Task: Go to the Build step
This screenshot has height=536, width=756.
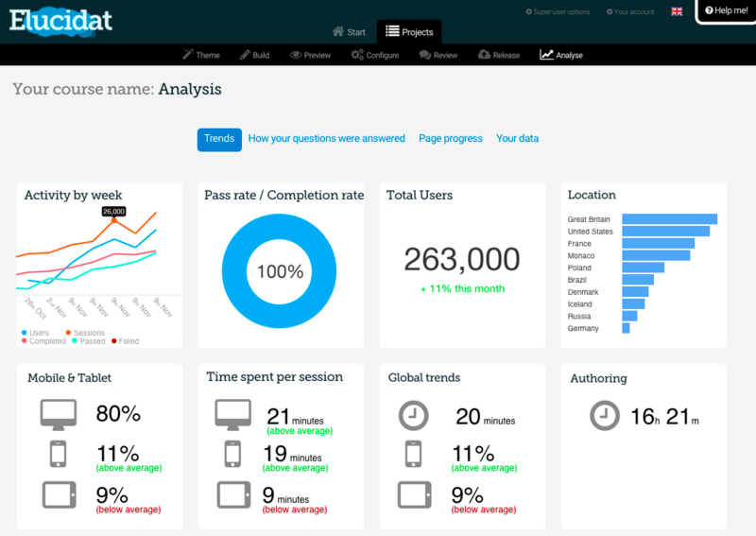Action: (255, 55)
